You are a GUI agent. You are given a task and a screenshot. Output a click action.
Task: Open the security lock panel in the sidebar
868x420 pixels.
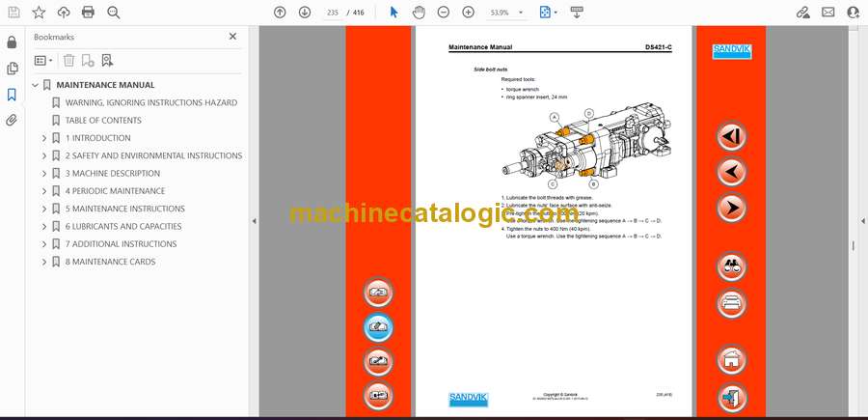[12, 42]
